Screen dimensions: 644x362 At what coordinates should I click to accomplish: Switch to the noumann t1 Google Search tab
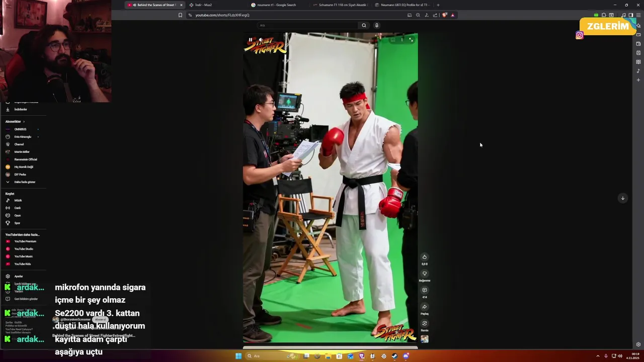(277, 5)
